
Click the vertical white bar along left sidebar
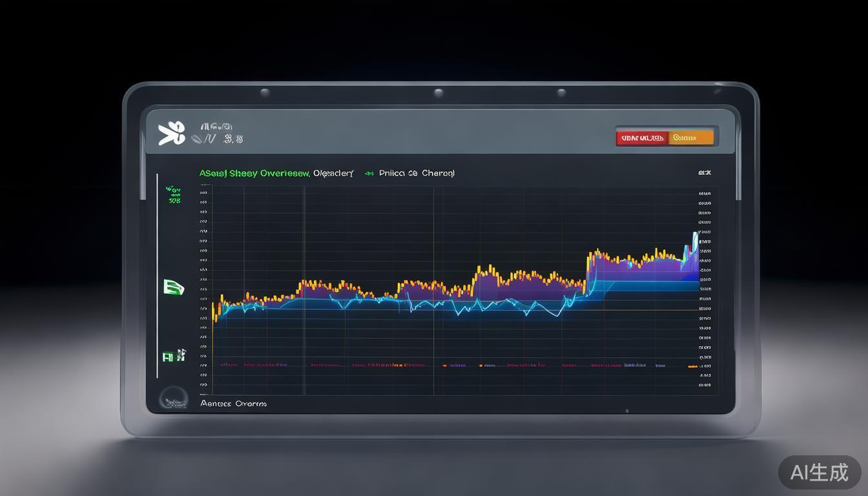[x=157, y=276]
